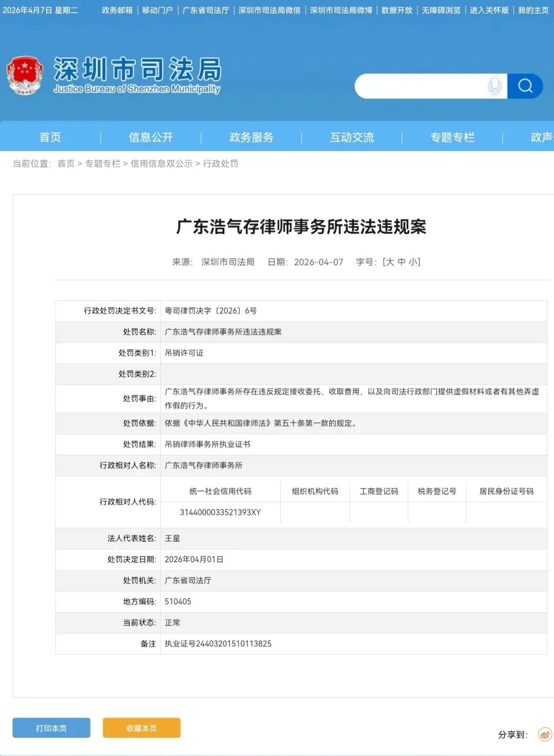Click 组织机构代码 column header
The width and height of the screenshot is (554, 756).
click(315, 491)
